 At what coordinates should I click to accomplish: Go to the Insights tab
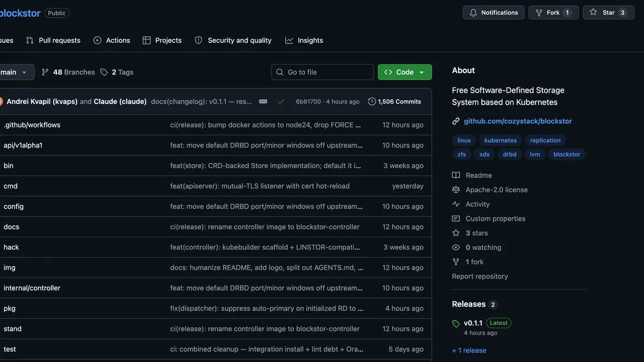click(x=304, y=40)
